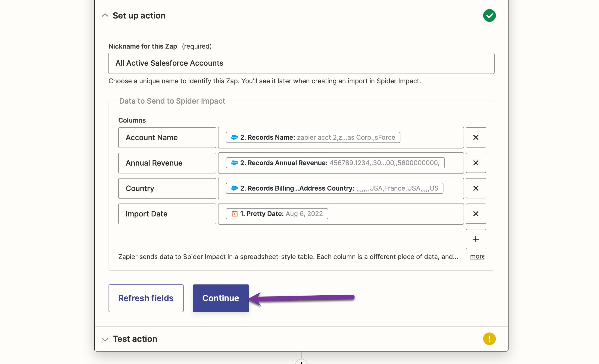
Task: Click the yellow warning status icon
Action: 489,339
